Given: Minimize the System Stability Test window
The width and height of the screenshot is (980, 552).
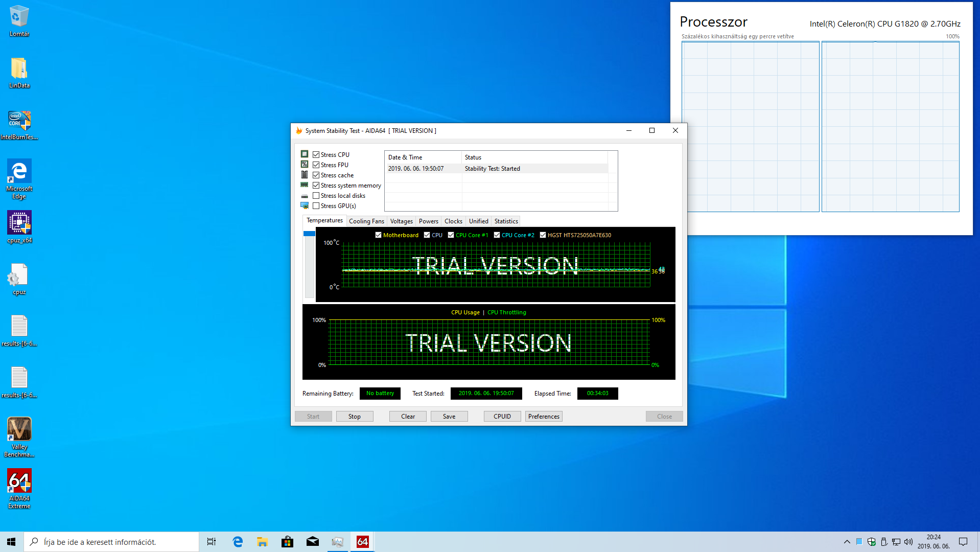Looking at the screenshot, I should coord(629,131).
